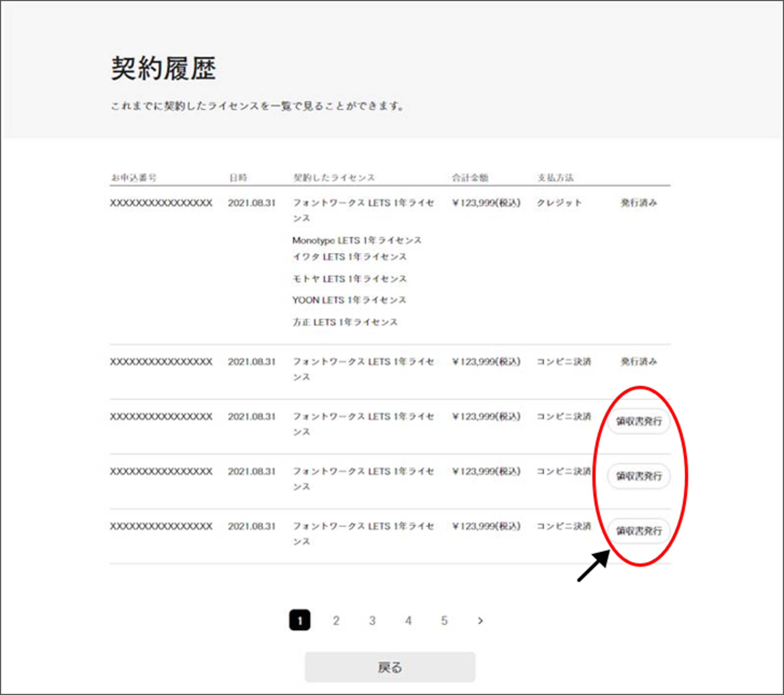
Task: Go to page 3 of contract history
Action: pos(373,621)
